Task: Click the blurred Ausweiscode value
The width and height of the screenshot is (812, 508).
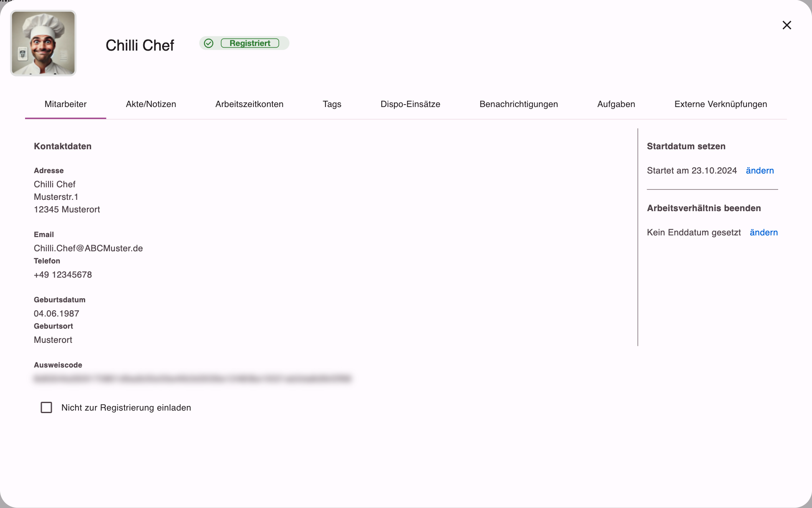Action: 192,379
